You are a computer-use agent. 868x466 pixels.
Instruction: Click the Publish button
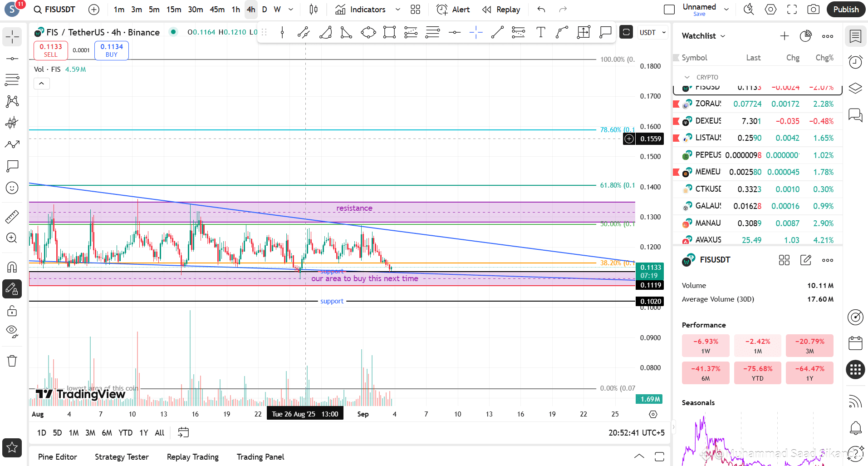[846, 10]
